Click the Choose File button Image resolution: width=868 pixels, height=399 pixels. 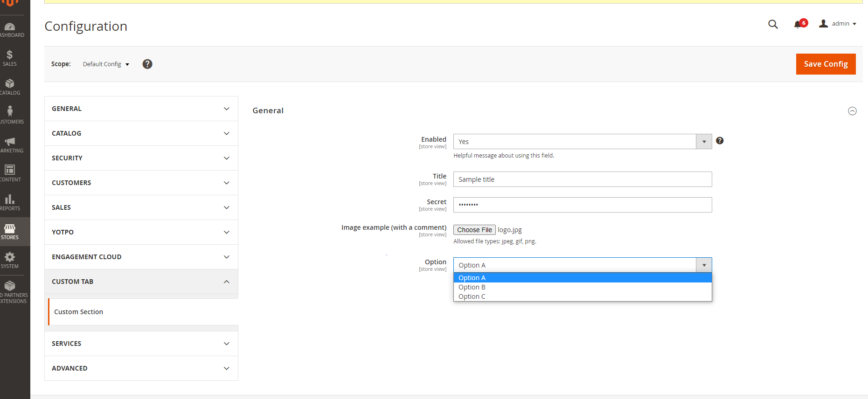pyautogui.click(x=474, y=230)
